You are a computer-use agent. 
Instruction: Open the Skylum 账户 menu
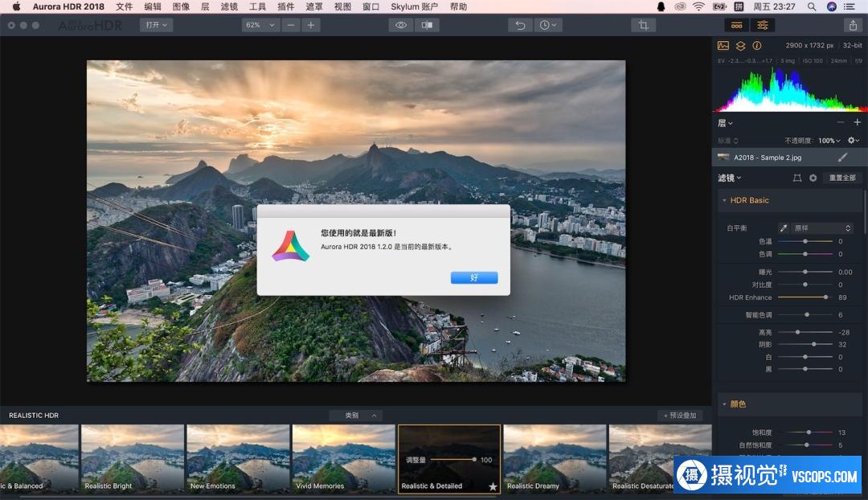coord(414,6)
